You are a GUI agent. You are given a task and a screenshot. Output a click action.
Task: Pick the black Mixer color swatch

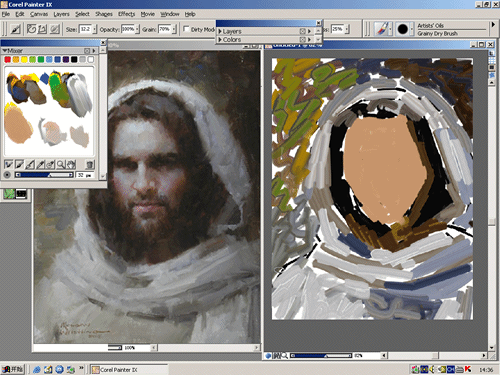click(x=74, y=59)
